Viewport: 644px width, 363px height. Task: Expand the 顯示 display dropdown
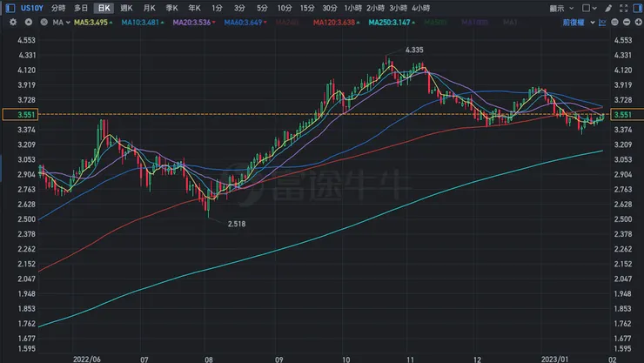[x=561, y=8]
